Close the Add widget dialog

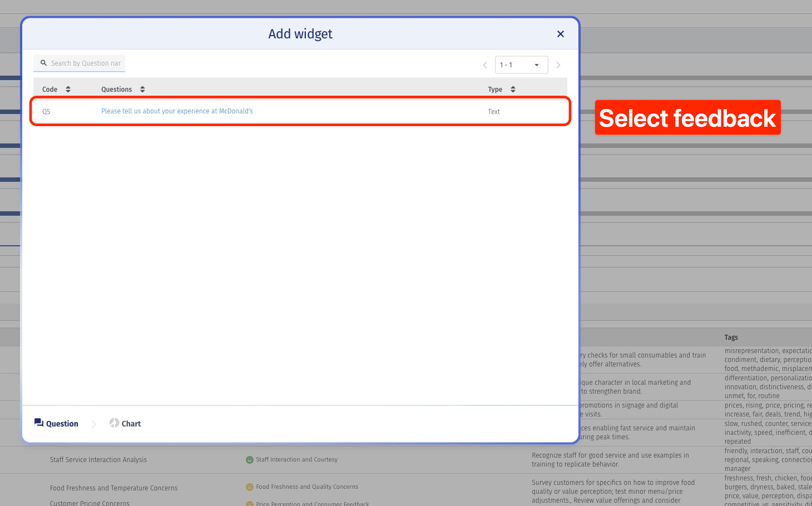click(561, 34)
